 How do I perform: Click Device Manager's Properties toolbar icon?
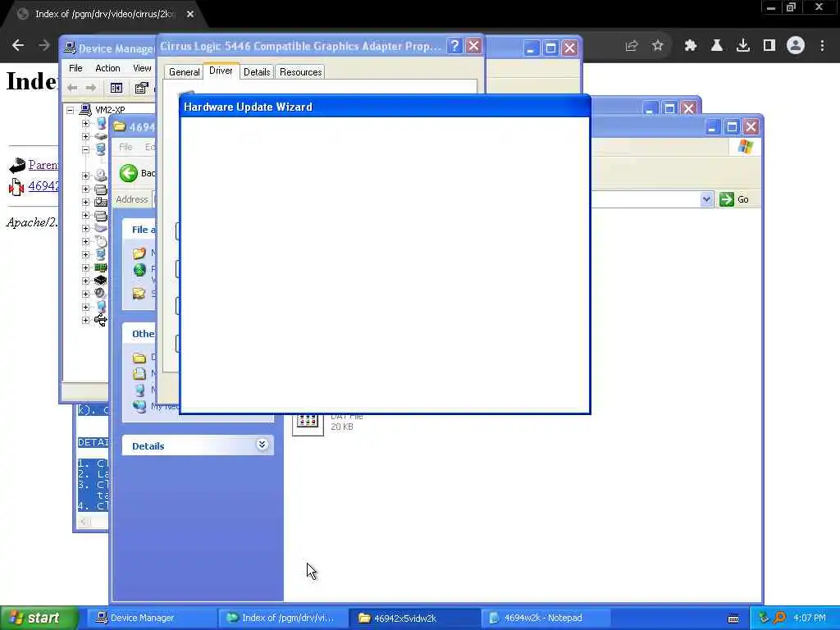[141, 88]
